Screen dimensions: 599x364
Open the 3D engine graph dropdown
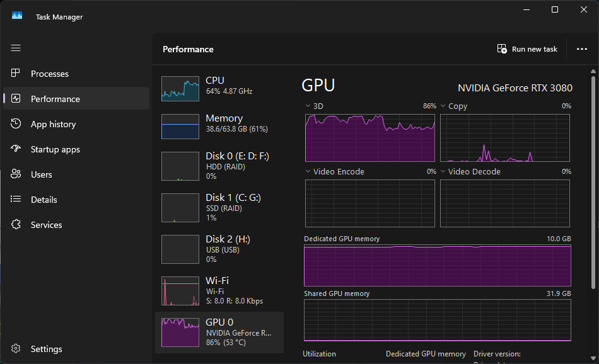[x=308, y=106]
